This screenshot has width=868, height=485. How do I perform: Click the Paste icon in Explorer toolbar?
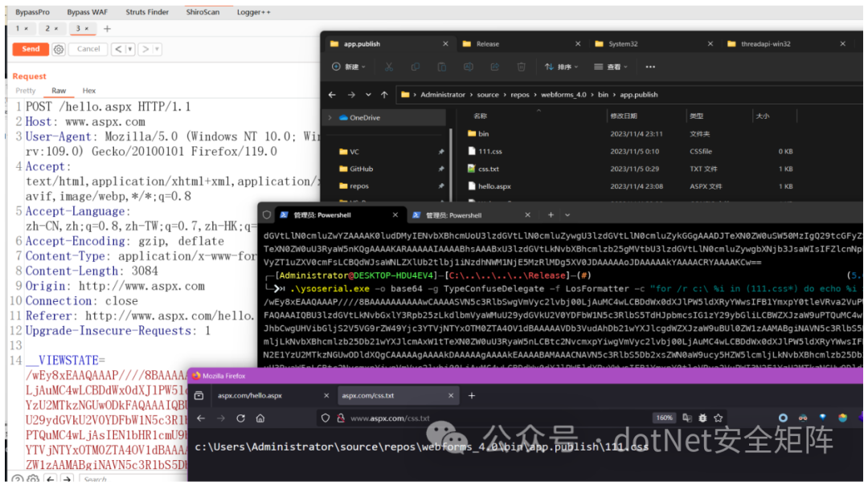coord(442,67)
